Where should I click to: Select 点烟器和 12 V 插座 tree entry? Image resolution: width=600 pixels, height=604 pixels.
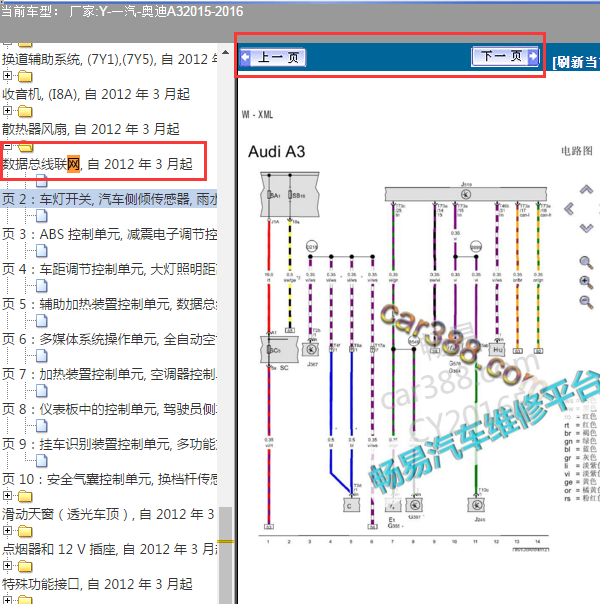coord(109,549)
